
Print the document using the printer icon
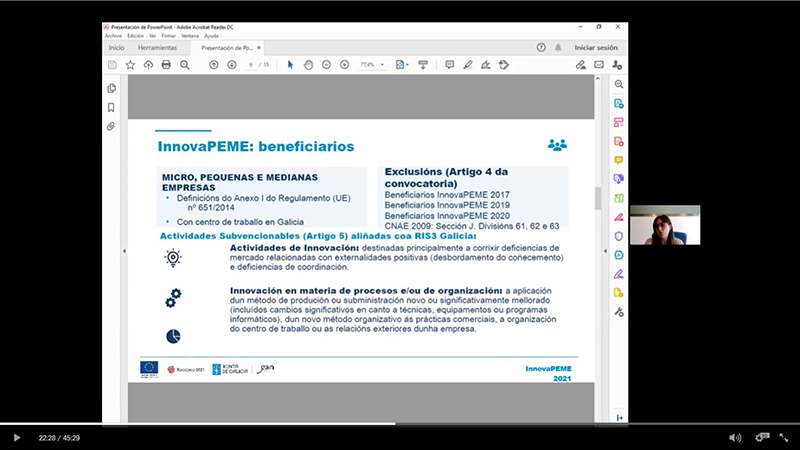point(166,65)
